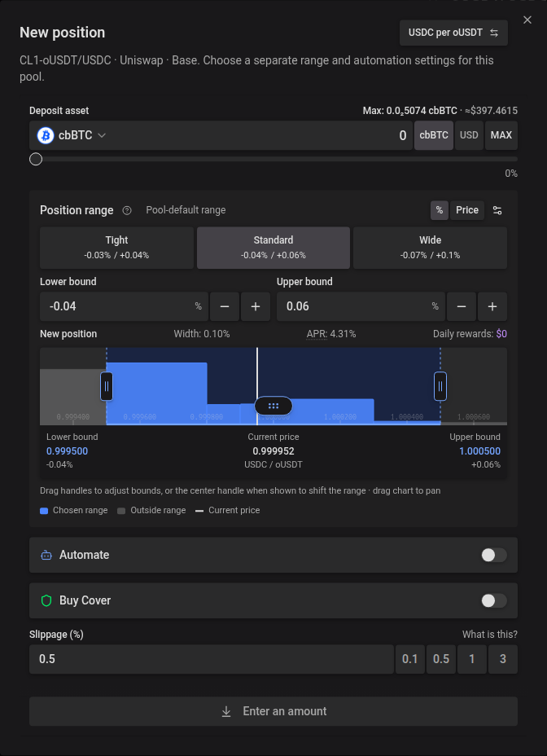
Task: Flip the price direction via USDC per oUSDT button
Action: [x=453, y=33]
